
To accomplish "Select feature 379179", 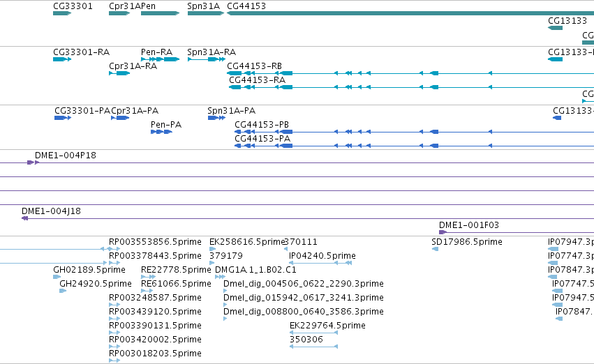I will pos(211,263).
